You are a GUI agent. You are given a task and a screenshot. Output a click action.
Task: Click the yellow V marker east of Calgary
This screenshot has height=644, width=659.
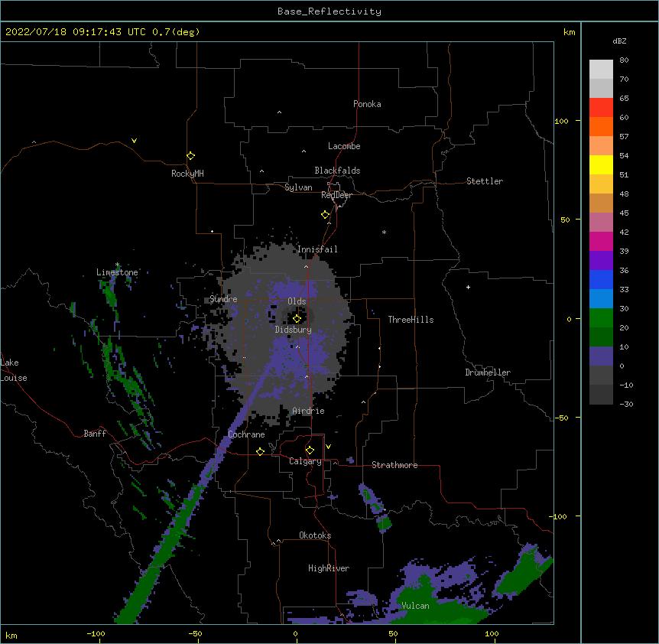point(328,447)
